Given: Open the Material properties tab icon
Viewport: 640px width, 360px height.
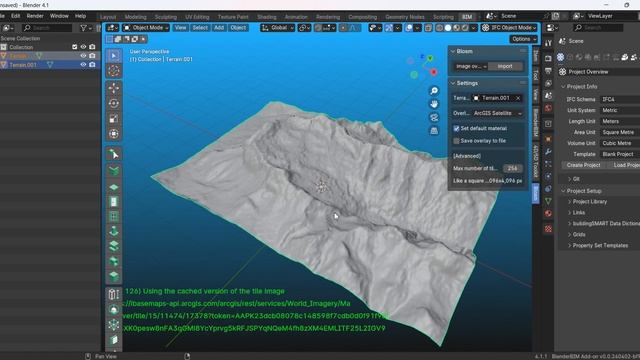Looking at the screenshot, I should coord(548,213).
